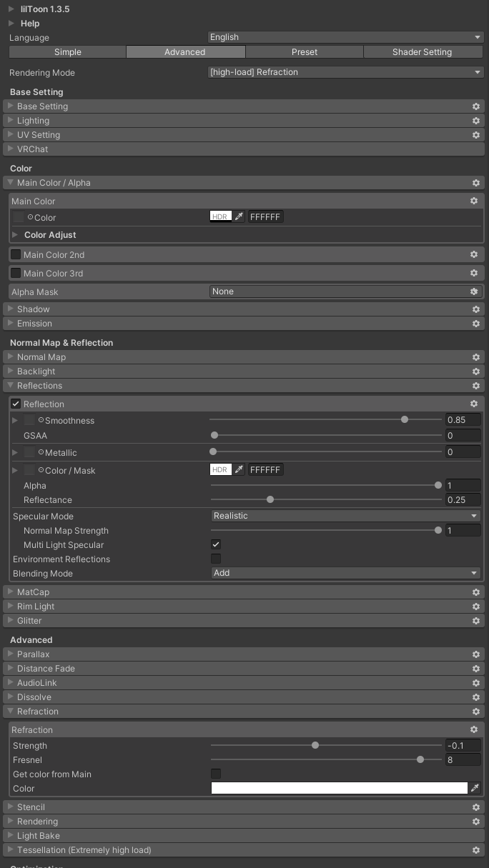Collapse the Refraction foldout header
The image size is (489, 868).
click(x=244, y=712)
